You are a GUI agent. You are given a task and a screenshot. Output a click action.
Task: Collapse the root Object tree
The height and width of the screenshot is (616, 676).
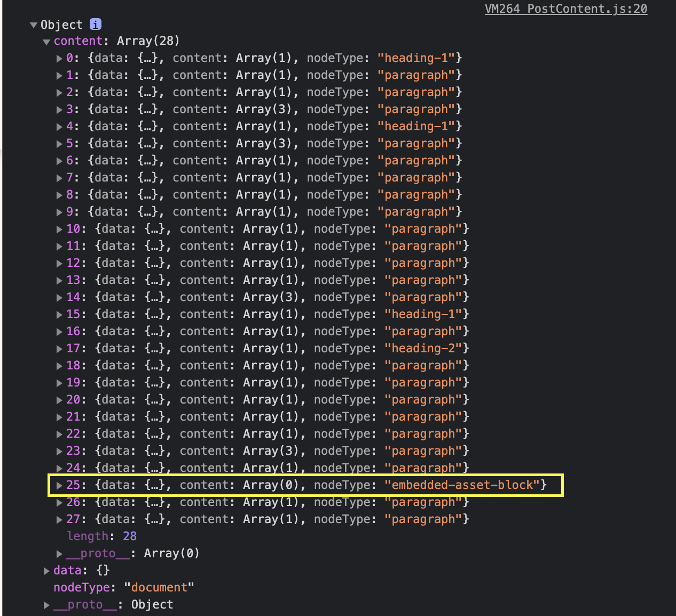click(x=34, y=25)
